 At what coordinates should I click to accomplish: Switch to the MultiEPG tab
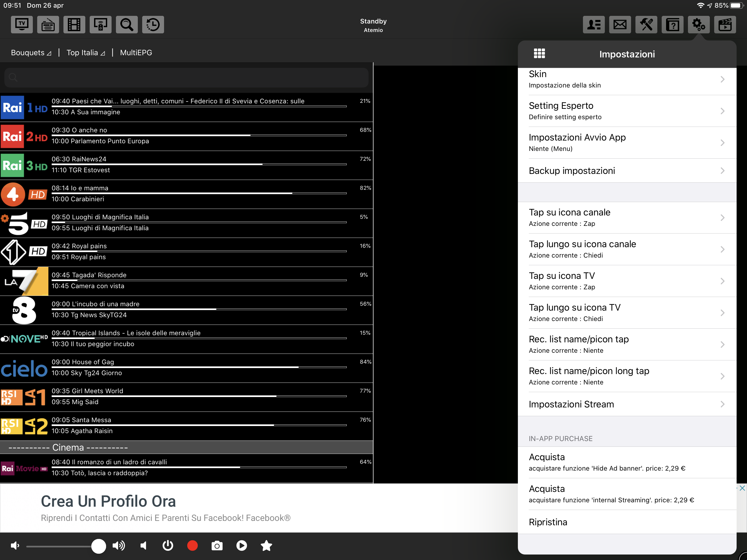tap(136, 53)
